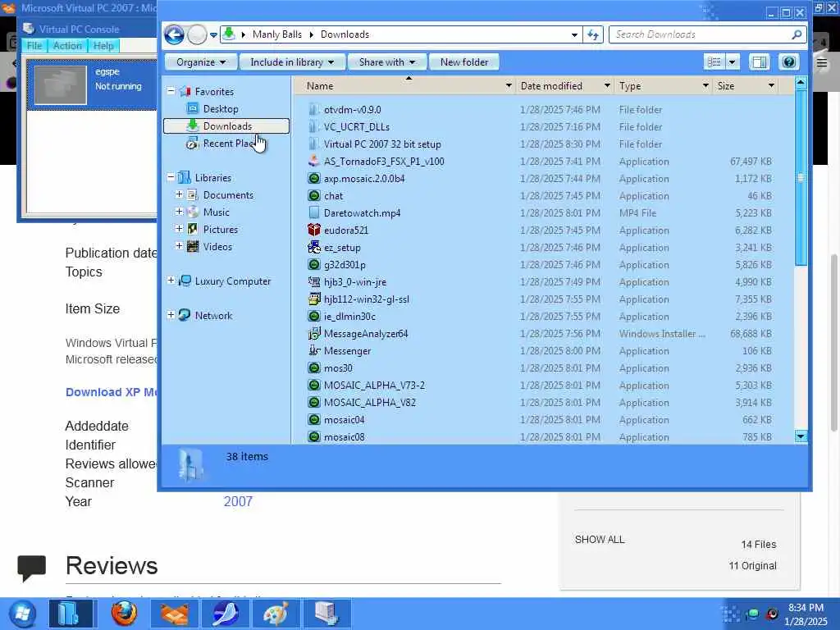Expand the Videos library node
840x630 pixels.
tap(179, 246)
